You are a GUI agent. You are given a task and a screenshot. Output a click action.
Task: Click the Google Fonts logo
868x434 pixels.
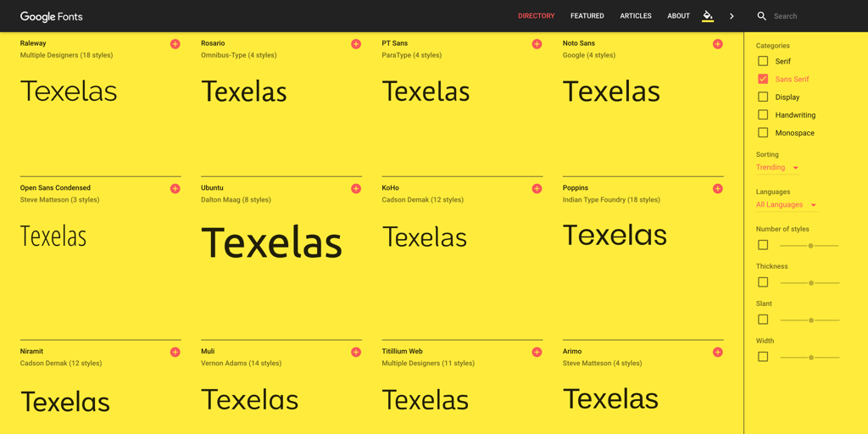(52, 17)
